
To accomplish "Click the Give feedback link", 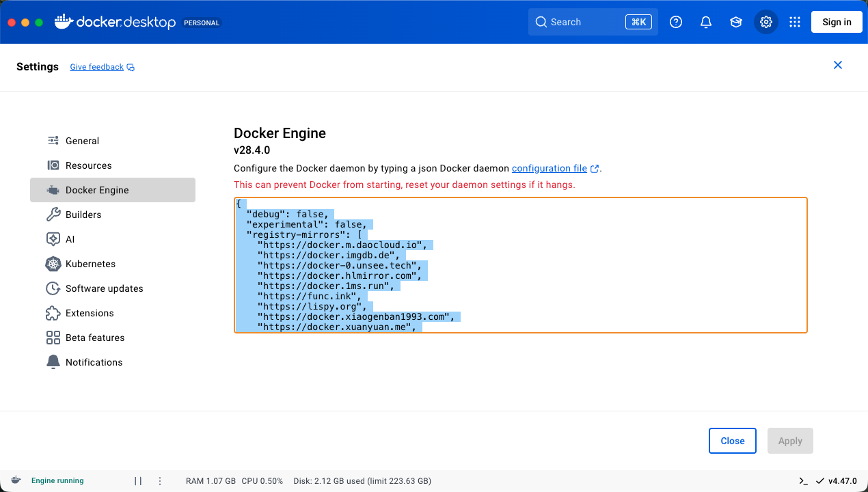I will 96,66.
